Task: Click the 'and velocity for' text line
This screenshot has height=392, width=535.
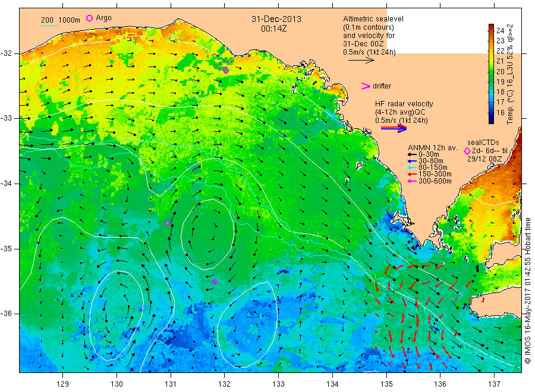Action: [369, 36]
